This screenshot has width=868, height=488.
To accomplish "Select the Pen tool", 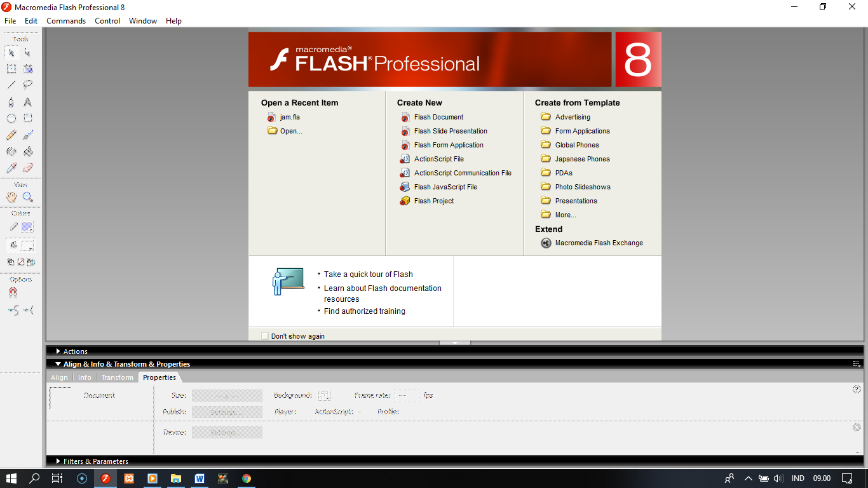I will [11, 102].
